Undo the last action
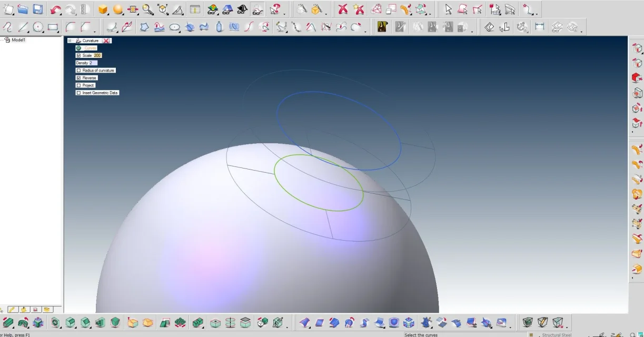This screenshot has height=337, width=644. pos(55,9)
